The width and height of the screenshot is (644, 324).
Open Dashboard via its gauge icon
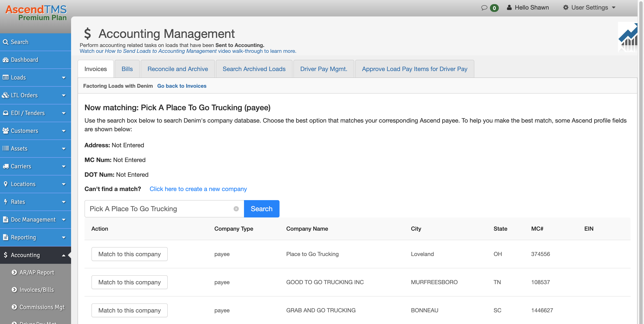click(x=5, y=60)
